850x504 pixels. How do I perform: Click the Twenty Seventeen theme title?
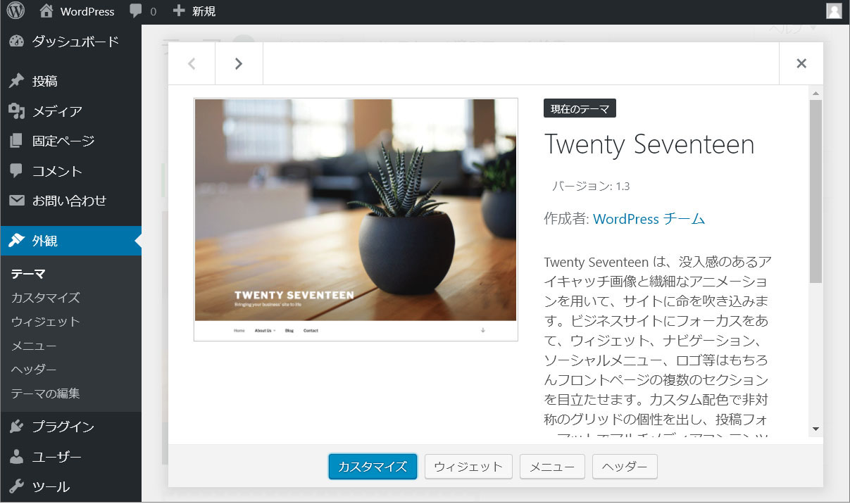pyautogui.click(x=649, y=144)
